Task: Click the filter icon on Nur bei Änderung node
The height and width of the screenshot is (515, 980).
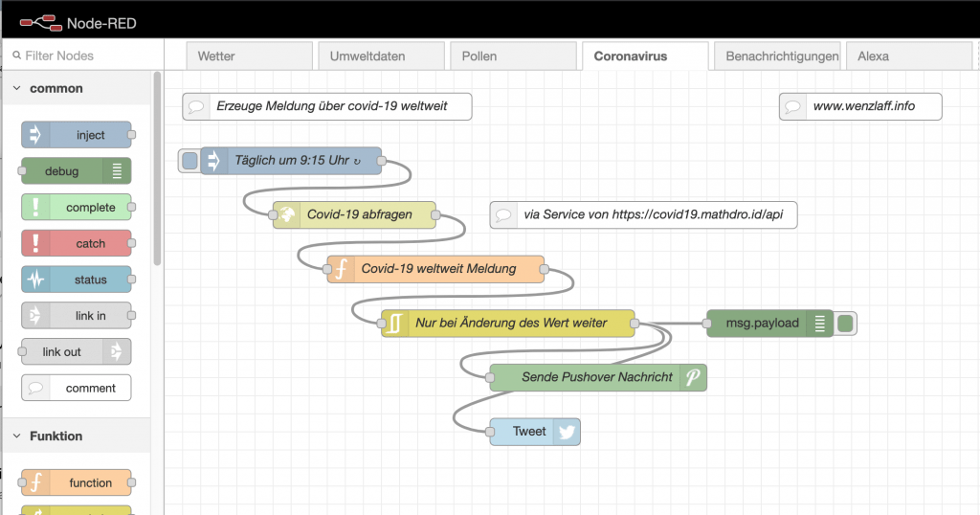Action: click(395, 324)
